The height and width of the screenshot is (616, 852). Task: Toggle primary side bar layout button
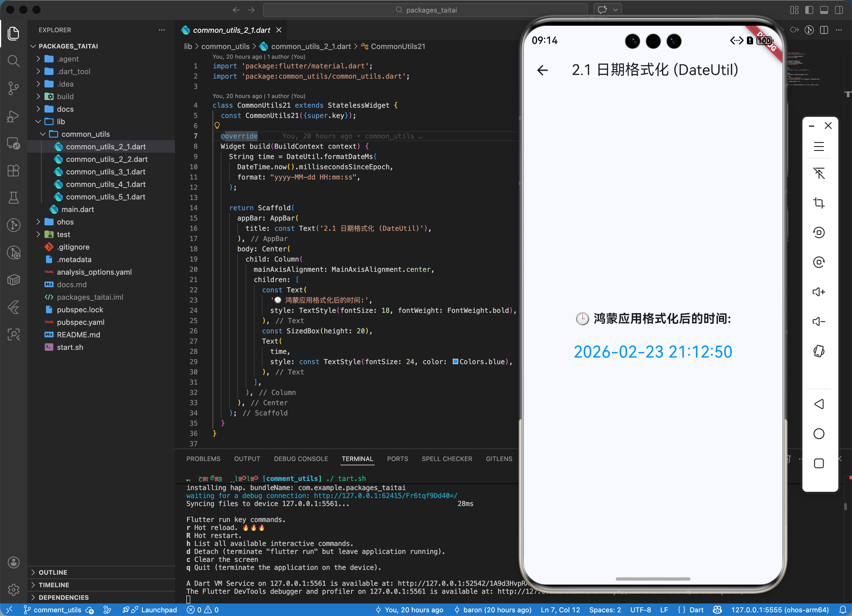(x=809, y=10)
